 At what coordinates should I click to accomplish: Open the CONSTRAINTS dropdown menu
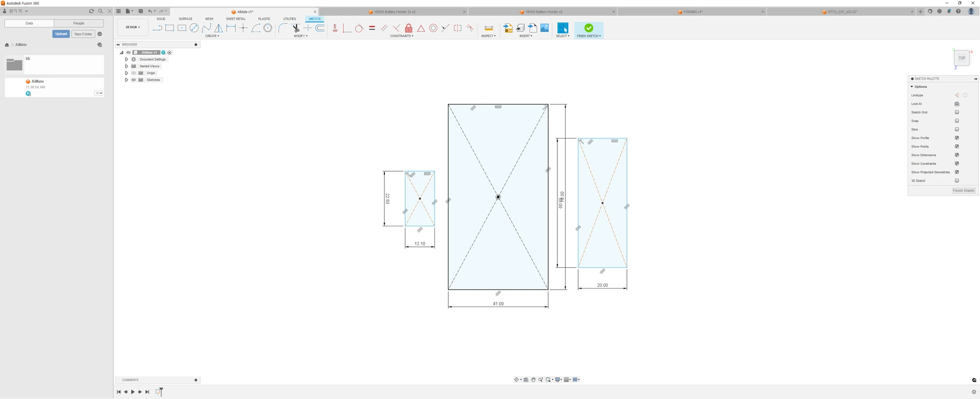[402, 36]
